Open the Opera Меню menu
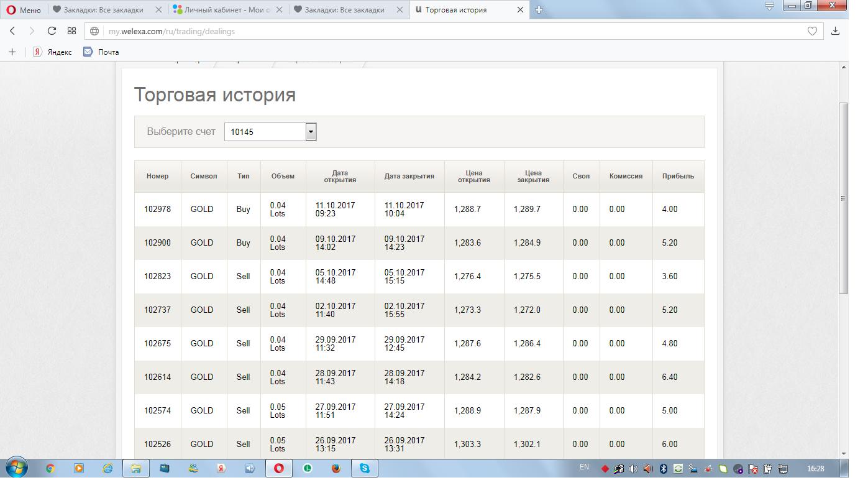This screenshot has width=868, height=480. [x=24, y=10]
